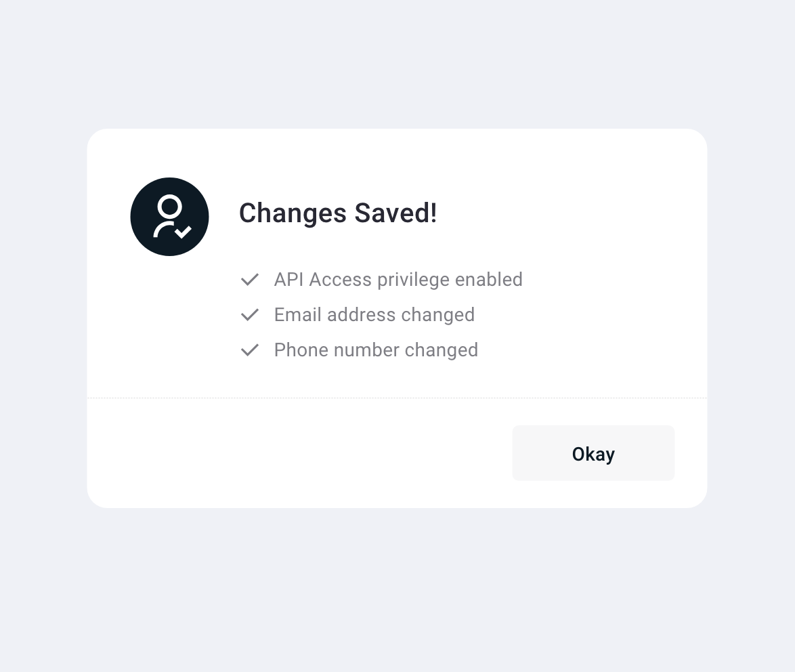This screenshot has height=672, width=795.
Task: Click the small tick inside the avatar
Action: click(x=183, y=232)
